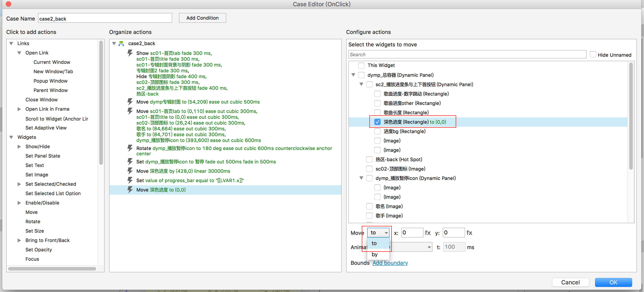Viewport: 644px width, 292px height.
Task: Click lightning icon of Show sc01-首页tab action
Action: [130, 53]
